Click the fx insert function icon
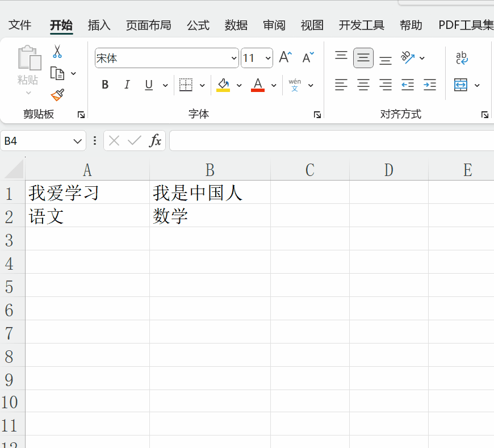 pyautogui.click(x=155, y=140)
